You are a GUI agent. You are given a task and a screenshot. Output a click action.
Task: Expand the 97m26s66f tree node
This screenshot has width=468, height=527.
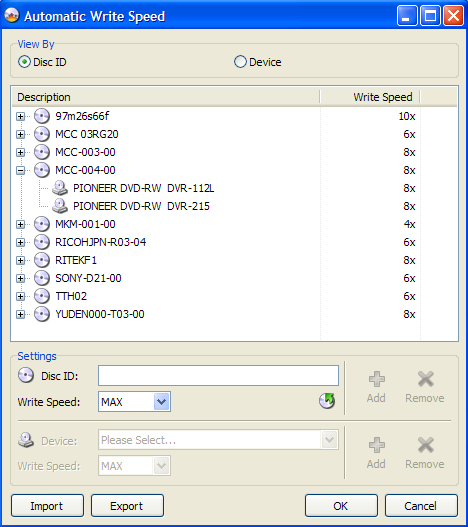[x=21, y=117]
